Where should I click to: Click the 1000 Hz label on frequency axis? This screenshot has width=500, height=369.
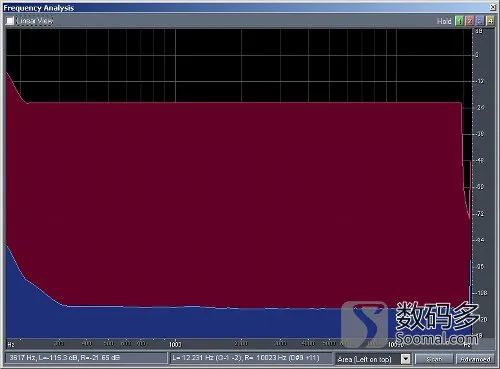175,344
